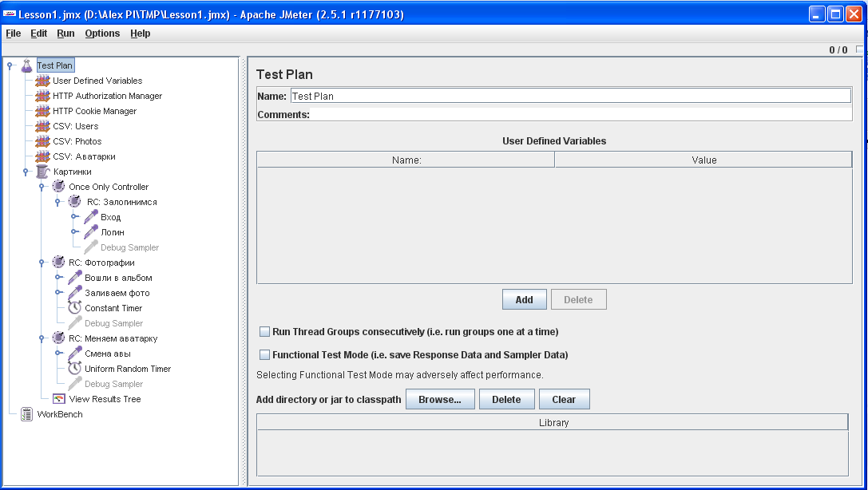Collapse the Картинки thread group node
The width and height of the screenshot is (868, 490).
(x=26, y=172)
